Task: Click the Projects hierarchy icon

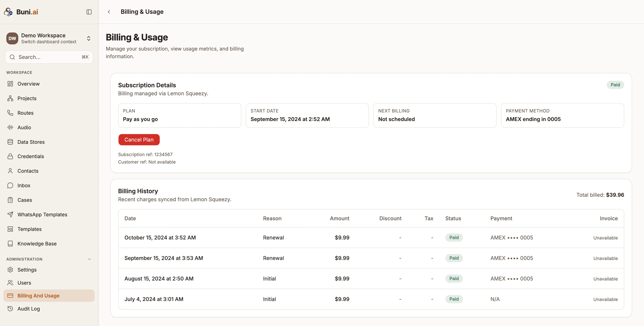Action: pyautogui.click(x=10, y=98)
